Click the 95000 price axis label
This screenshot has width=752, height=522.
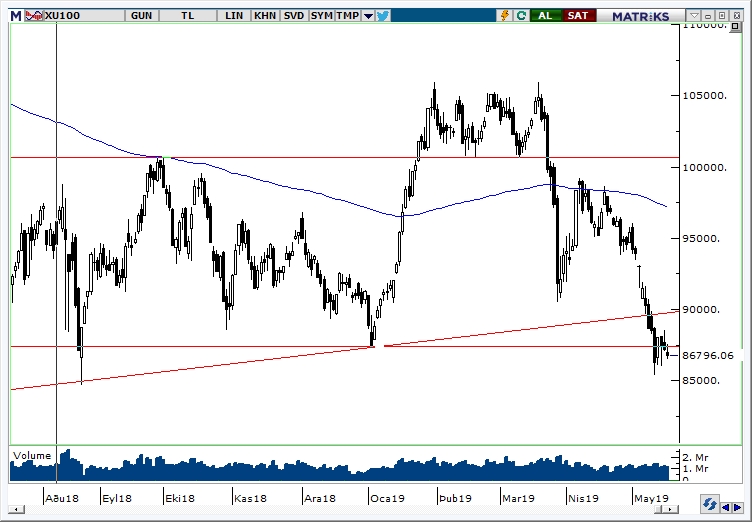(x=701, y=238)
